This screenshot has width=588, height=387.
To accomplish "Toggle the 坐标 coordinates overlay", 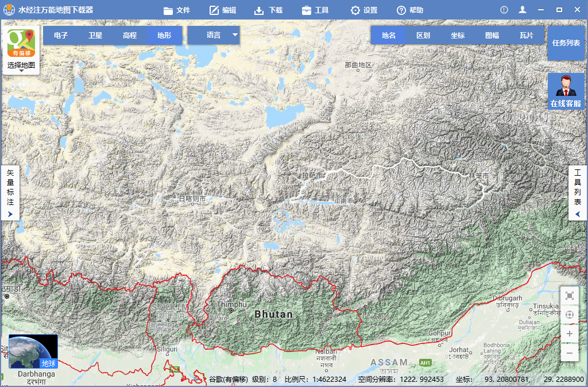I will coord(458,35).
